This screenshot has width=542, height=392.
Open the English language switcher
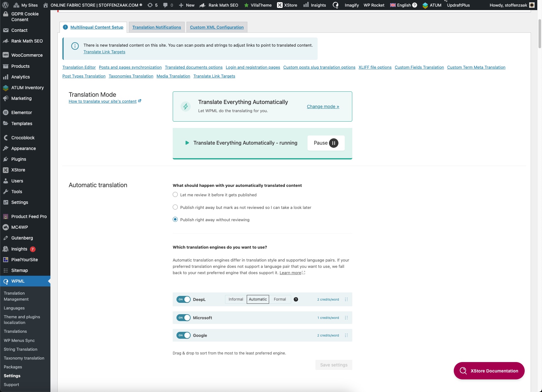pyautogui.click(x=401, y=5)
